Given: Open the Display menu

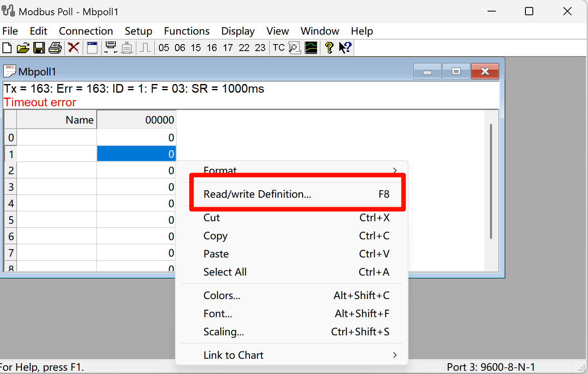Looking at the screenshot, I should coord(238,31).
